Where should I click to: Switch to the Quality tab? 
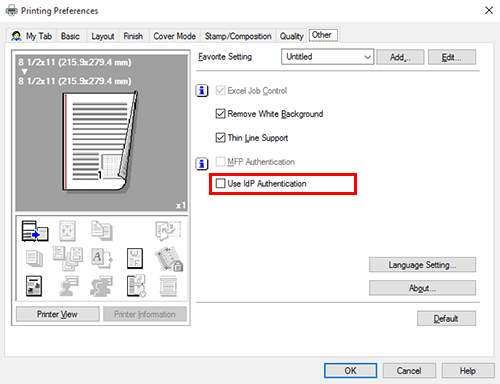(x=292, y=36)
